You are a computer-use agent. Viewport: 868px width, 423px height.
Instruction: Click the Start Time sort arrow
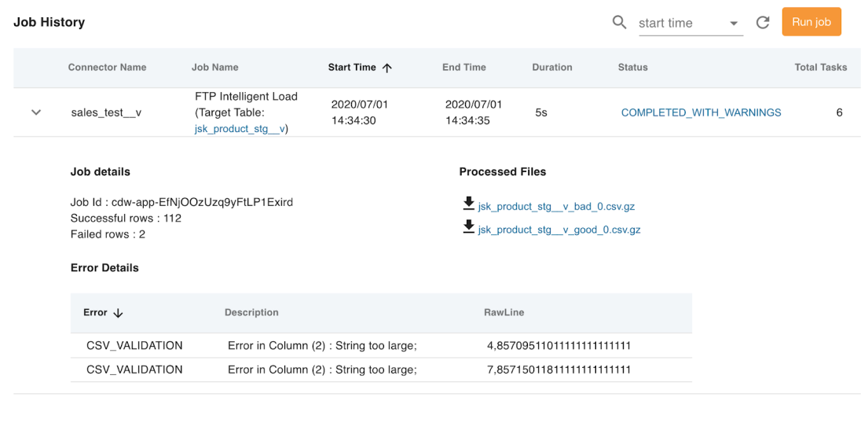click(x=387, y=68)
